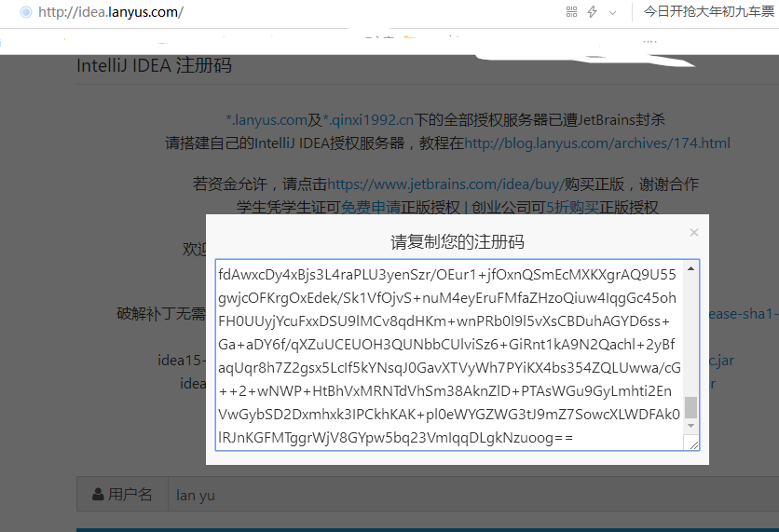
Task: Click the code line starting with VwGybSD2Dxmhxk3
Action: pos(449,415)
